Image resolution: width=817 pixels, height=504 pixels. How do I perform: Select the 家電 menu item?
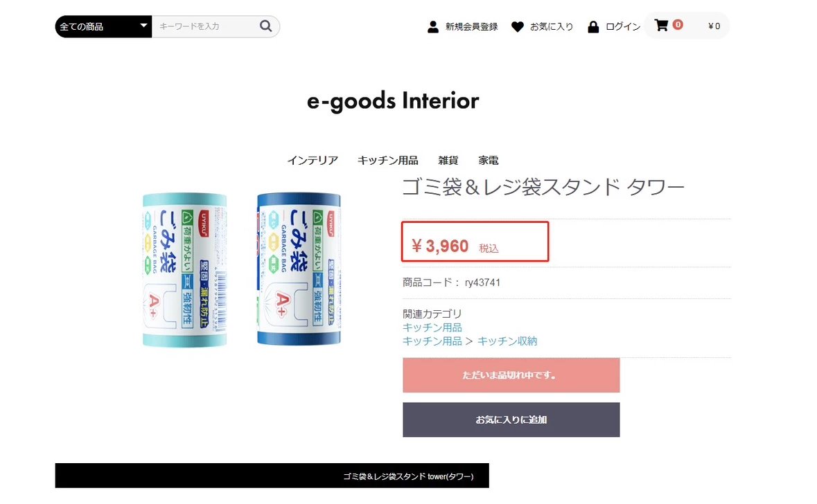pos(489,161)
